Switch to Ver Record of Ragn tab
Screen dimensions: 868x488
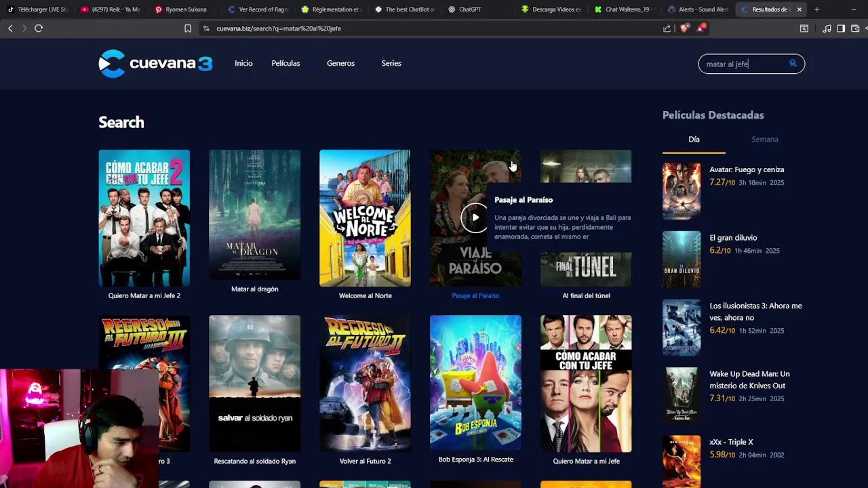point(258,9)
